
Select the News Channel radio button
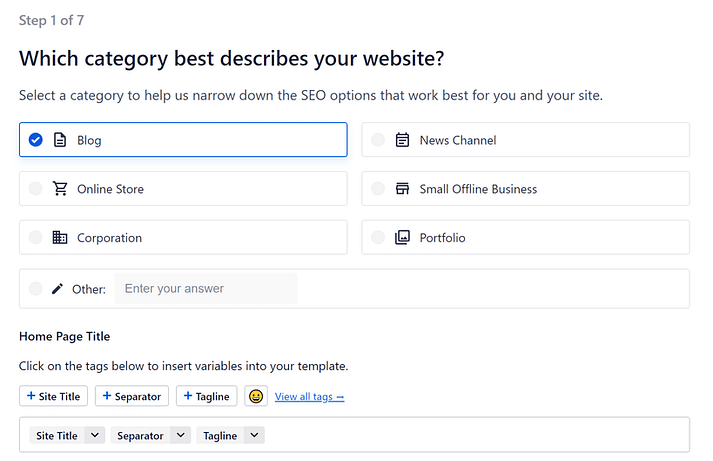coord(377,140)
